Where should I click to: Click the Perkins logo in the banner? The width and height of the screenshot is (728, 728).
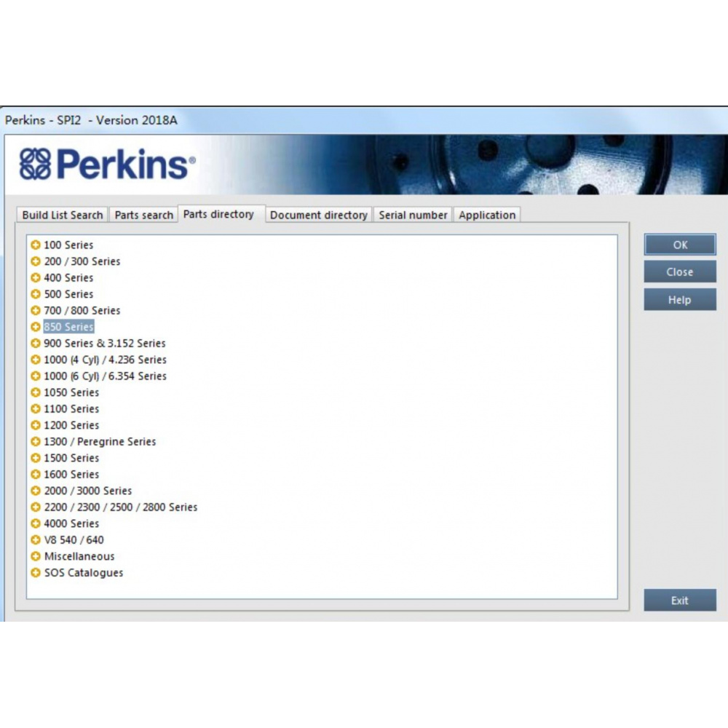point(107,164)
